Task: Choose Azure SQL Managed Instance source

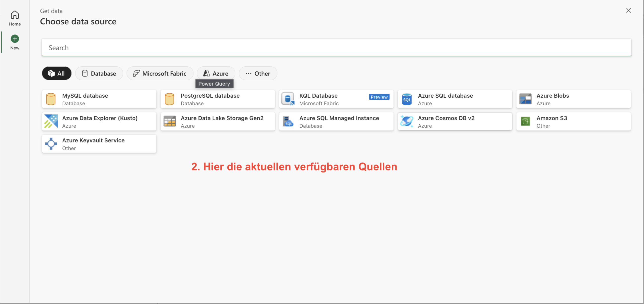Action: (336, 121)
